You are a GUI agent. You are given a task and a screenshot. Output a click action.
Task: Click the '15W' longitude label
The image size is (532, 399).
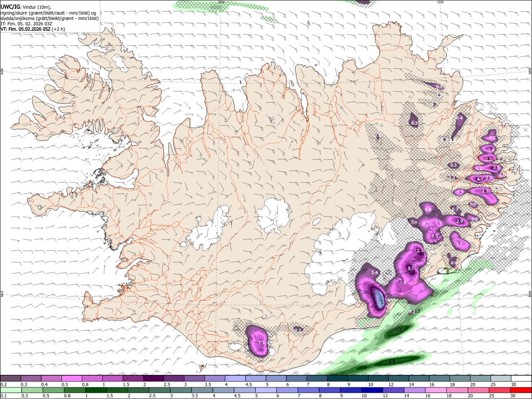pyautogui.click(x=440, y=2)
